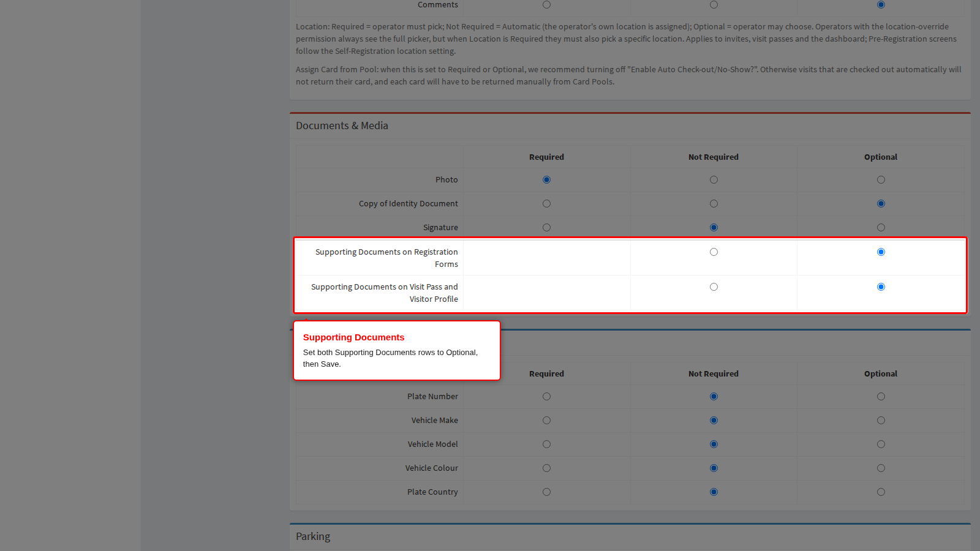Click the Vehicle Model row label
This screenshot has width=980, height=551.
(433, 444)
